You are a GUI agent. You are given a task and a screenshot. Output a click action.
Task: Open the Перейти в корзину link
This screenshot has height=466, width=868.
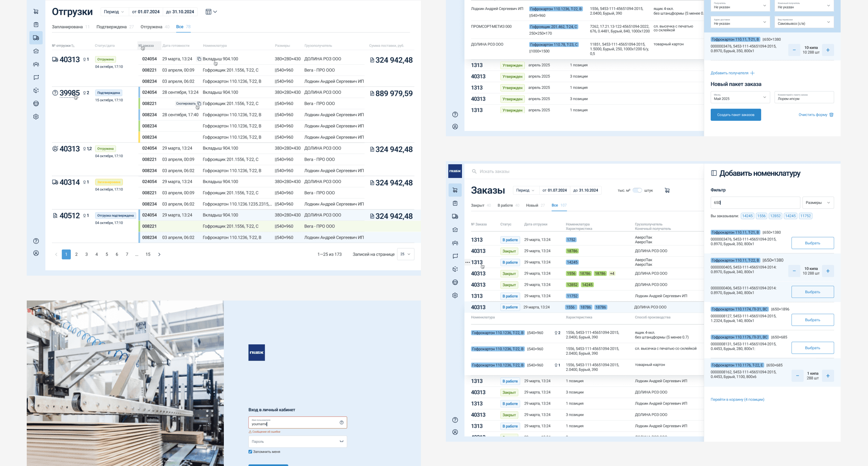[x=737, y=399]
